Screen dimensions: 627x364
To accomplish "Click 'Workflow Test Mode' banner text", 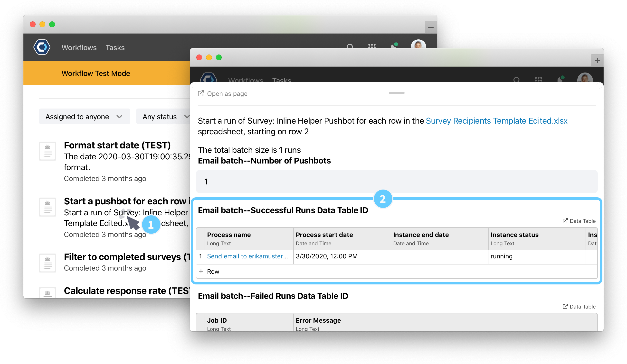I will tap(96, 73).
